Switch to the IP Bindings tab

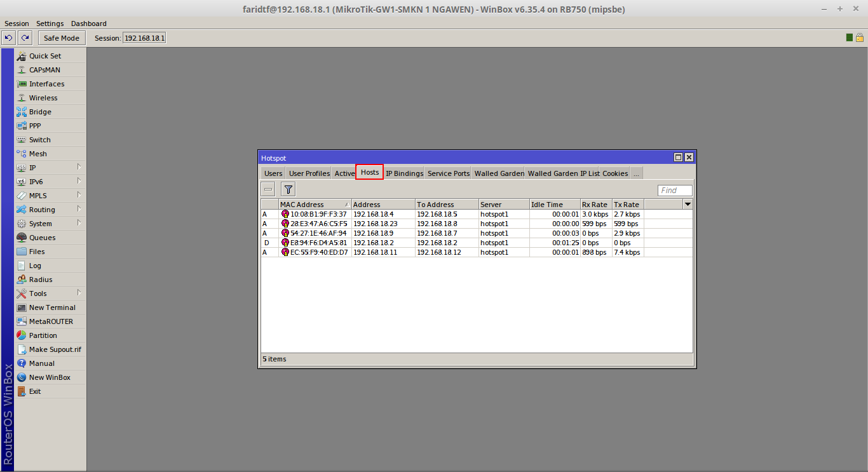[404, 173]
